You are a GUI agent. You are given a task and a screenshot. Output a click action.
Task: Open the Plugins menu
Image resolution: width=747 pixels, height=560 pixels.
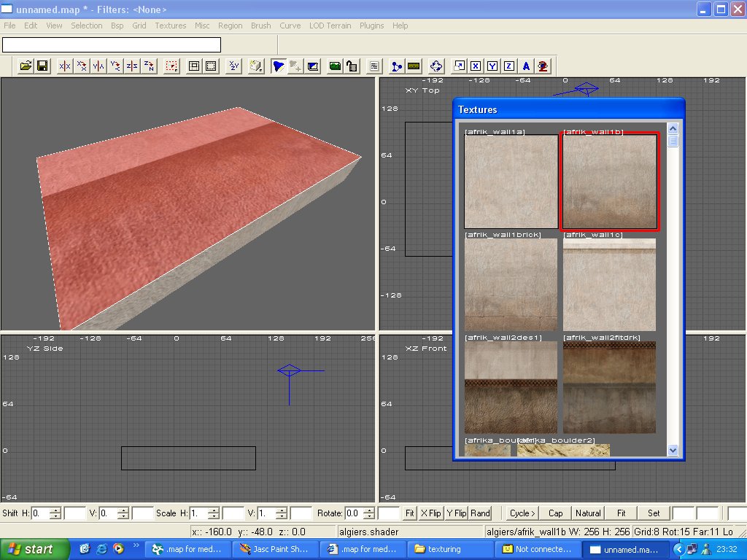pos(371,26)
